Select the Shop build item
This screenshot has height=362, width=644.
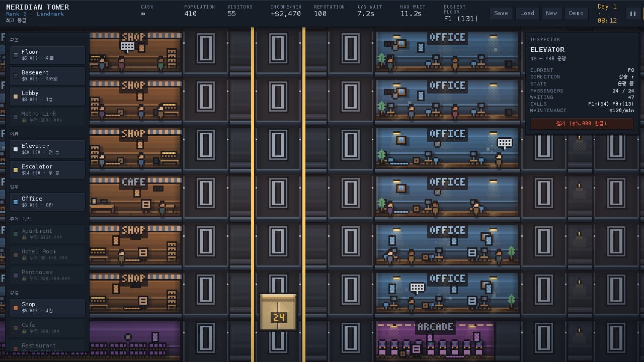tap(47, 307)
